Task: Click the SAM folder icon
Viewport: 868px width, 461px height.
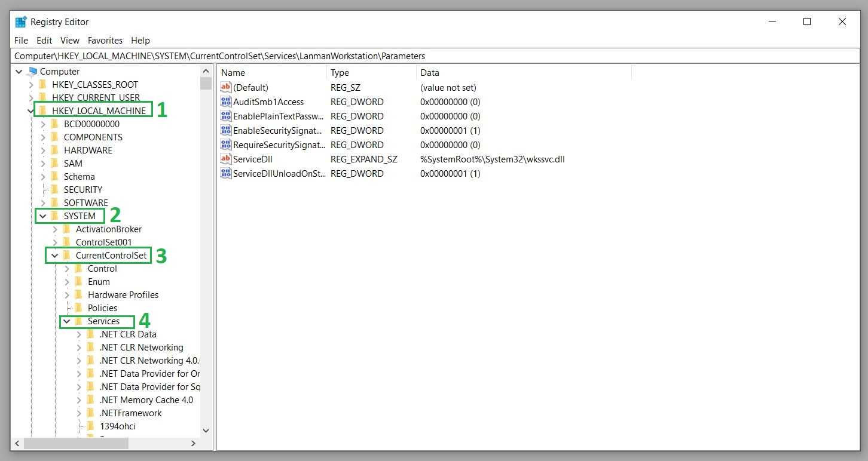Action: [55, 164]
